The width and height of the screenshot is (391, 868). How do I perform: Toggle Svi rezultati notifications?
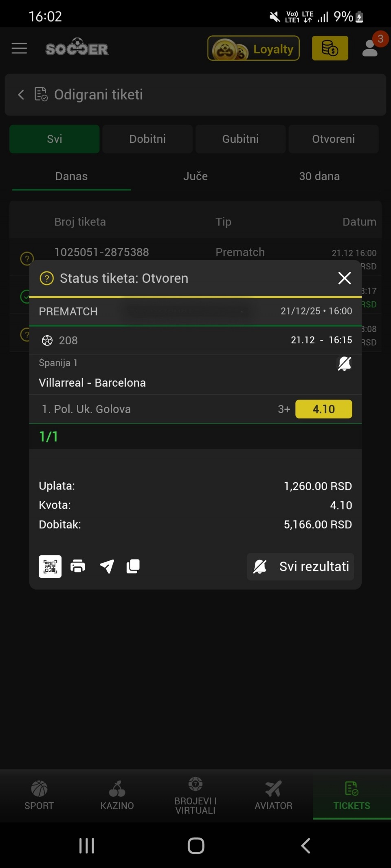pos(300,566)
